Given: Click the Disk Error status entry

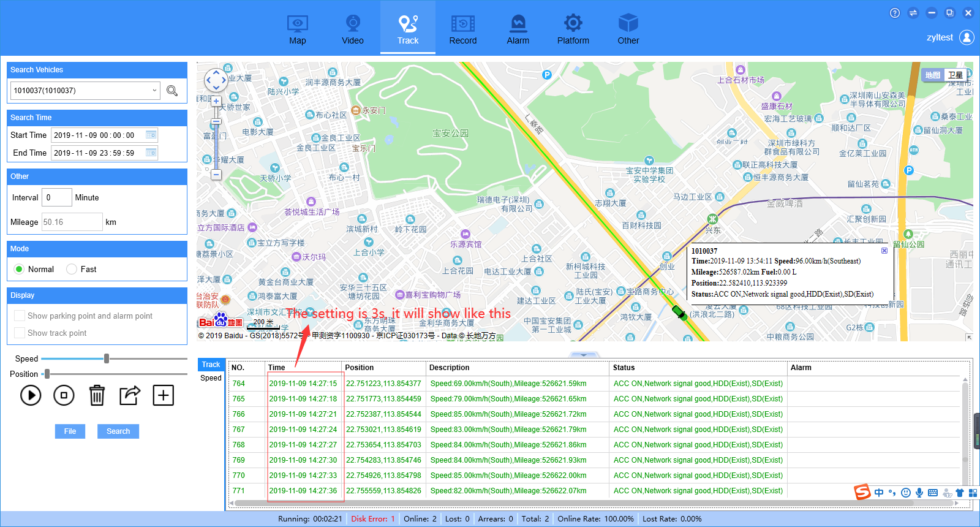Looking at the screenshot, I should pos(373,519).
